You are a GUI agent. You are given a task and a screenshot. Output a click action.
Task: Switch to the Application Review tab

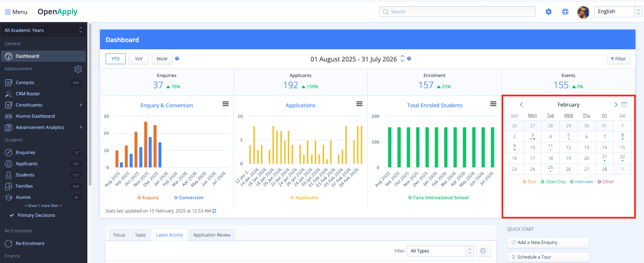(x=212, y=235)
